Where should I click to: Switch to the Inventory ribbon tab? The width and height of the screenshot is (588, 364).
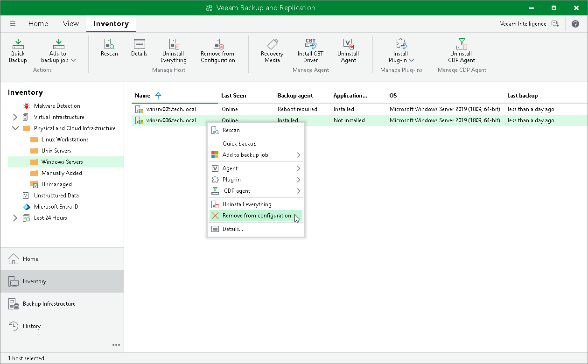click(x=111, y=24)
